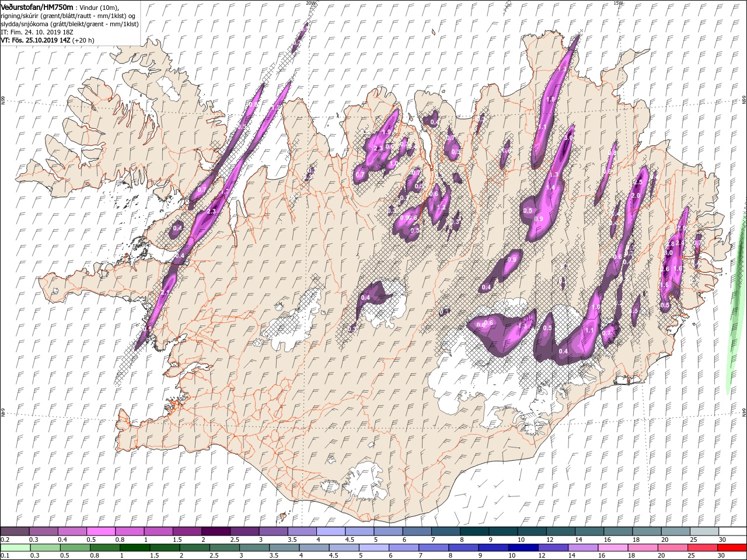Screen dimensions: 747x560
Task: Select the 0.2 swatch in upper snow scale
Action: click(x=15, y=531)
